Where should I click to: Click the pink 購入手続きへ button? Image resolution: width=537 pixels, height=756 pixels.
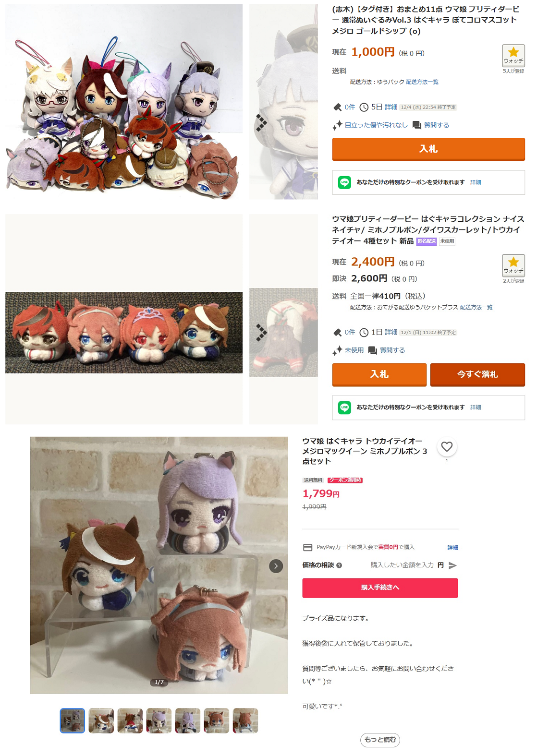coord(380,588)
